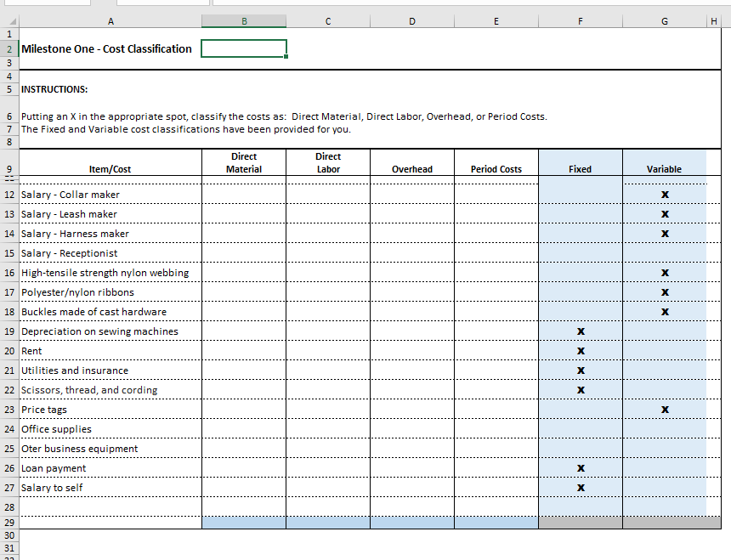Click Direct Material cell for Collar maker
The image size is (731, 560).
[x=244, y=195]
